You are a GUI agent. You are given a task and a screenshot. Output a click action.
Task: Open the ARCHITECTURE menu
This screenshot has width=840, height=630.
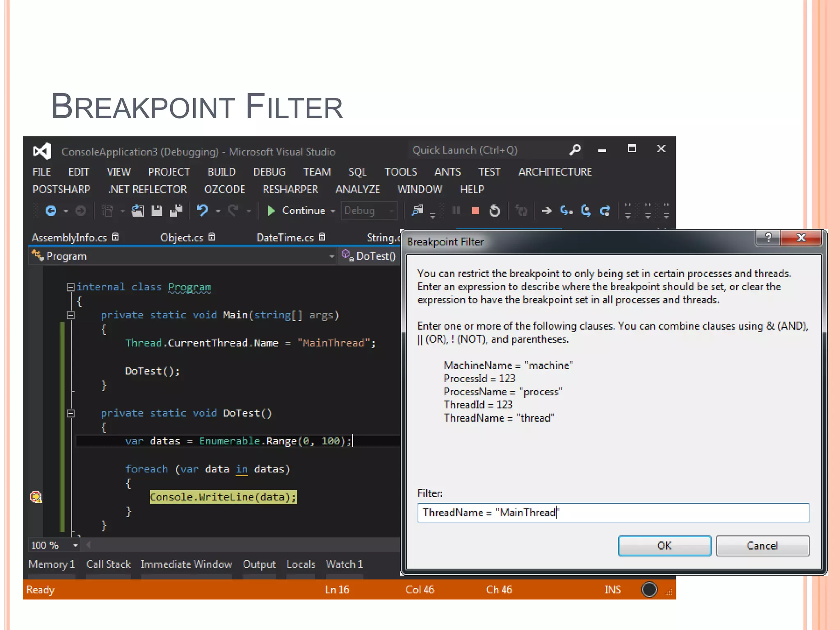tap(555, 172)
